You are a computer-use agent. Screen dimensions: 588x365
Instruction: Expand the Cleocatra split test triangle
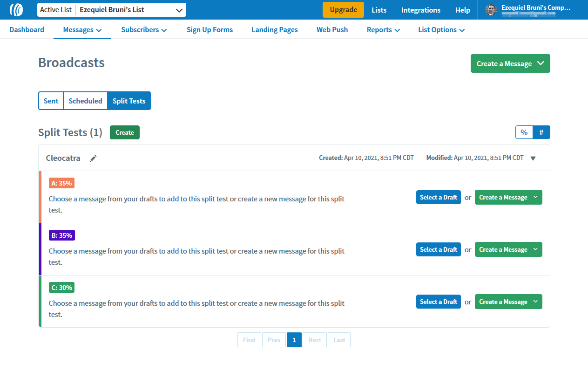(x=533, y=158)
